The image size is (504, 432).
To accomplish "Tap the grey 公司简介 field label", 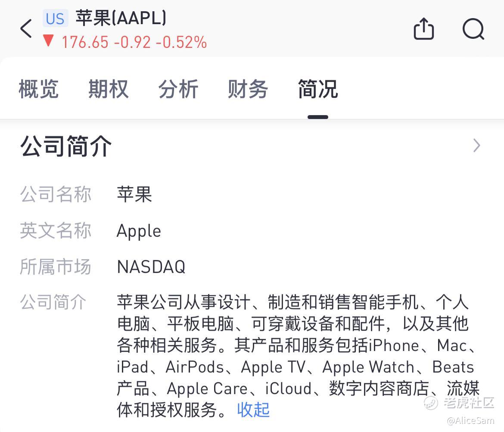I will tap(53, 302).
